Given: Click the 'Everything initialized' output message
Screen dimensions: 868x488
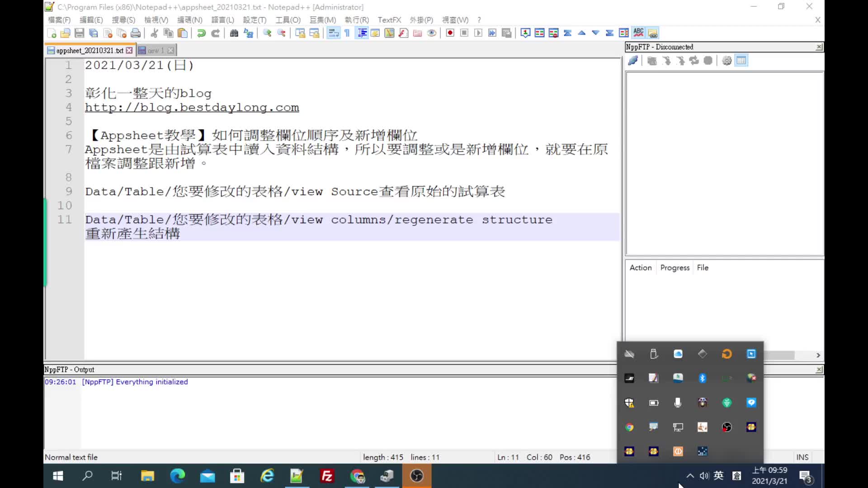Looking at the screenshot, I should (152, 382).
